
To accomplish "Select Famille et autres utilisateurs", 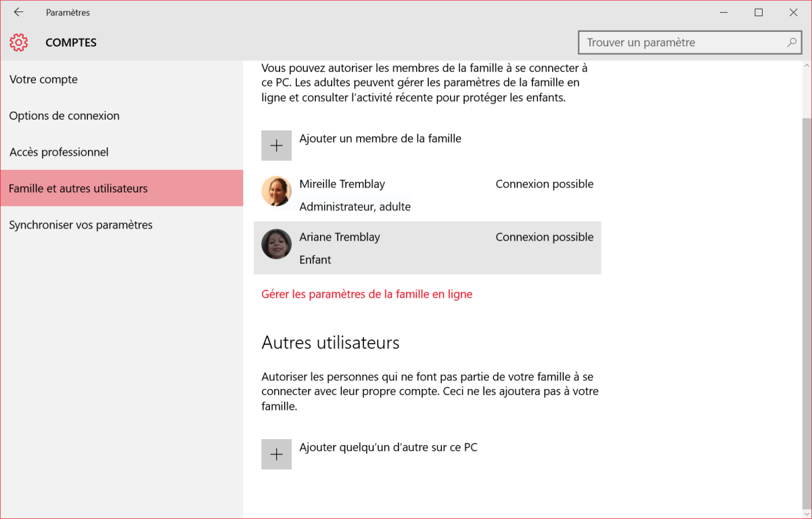I will coord(78,188).
